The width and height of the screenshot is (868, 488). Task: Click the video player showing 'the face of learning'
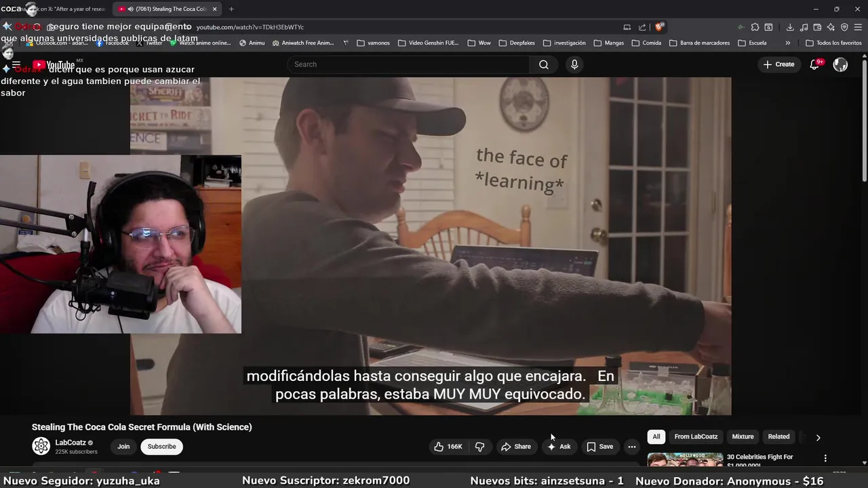[x=431, y=246]
